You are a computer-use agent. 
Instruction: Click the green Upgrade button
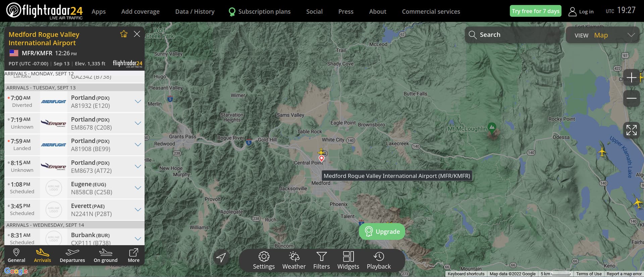[382, 231]
